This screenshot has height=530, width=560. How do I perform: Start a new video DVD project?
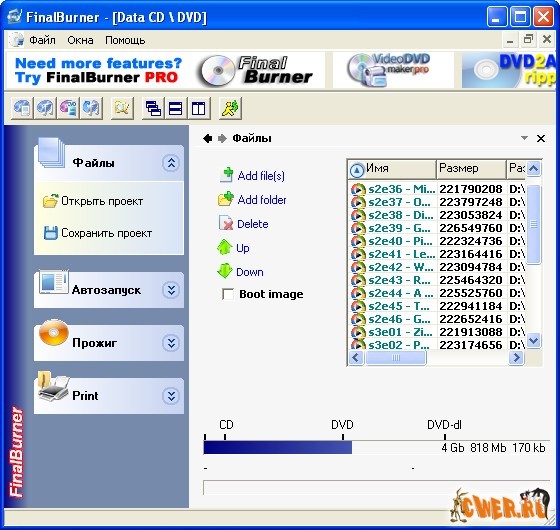68,108
